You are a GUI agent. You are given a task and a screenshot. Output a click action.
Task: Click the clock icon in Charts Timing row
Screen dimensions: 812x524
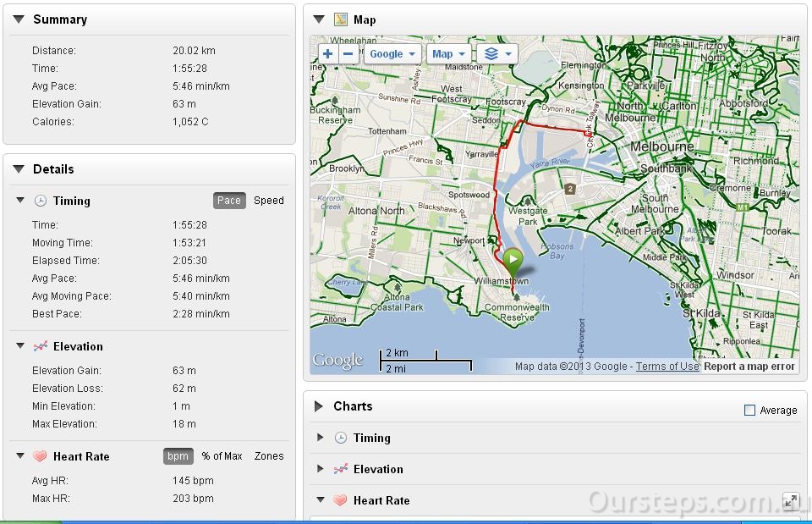[340, 438]
